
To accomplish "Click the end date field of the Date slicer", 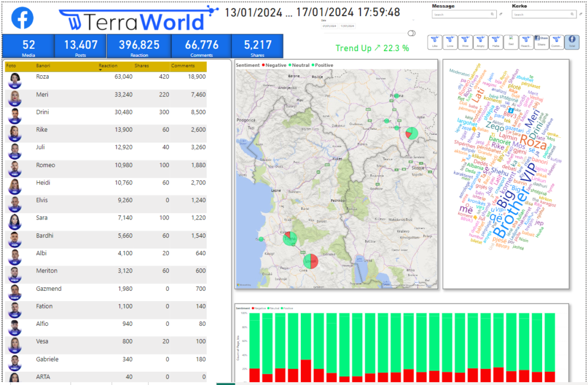I will pos(347,26).
